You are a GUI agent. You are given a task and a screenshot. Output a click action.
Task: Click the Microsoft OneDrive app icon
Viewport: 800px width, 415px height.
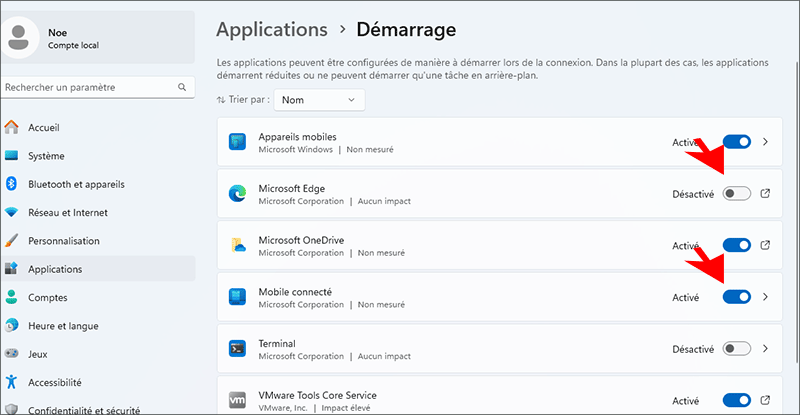(237, 246)
